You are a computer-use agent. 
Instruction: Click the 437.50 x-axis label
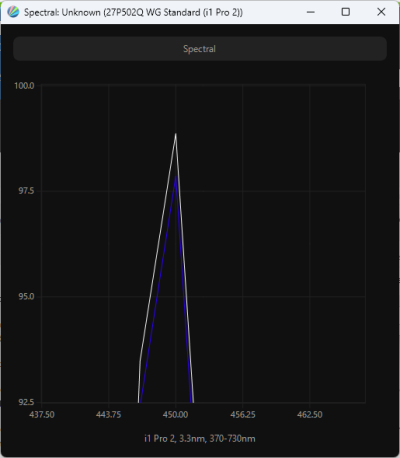click(x=42, y=415)
